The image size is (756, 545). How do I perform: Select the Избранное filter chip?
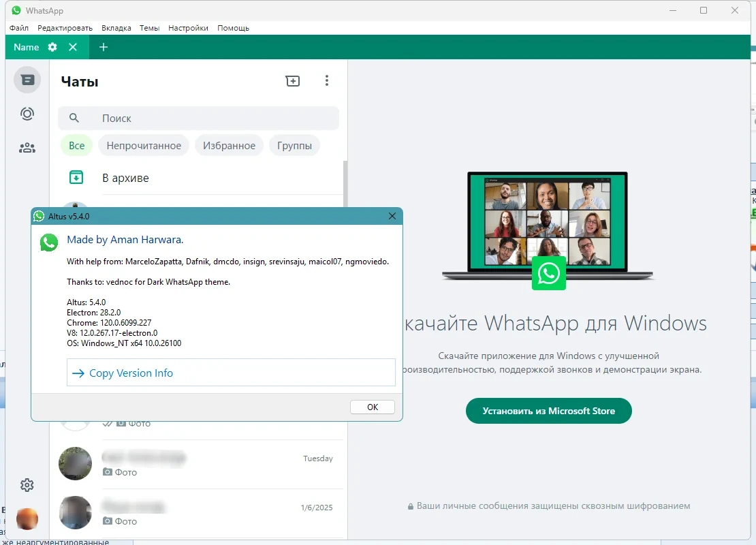[229, 146]
